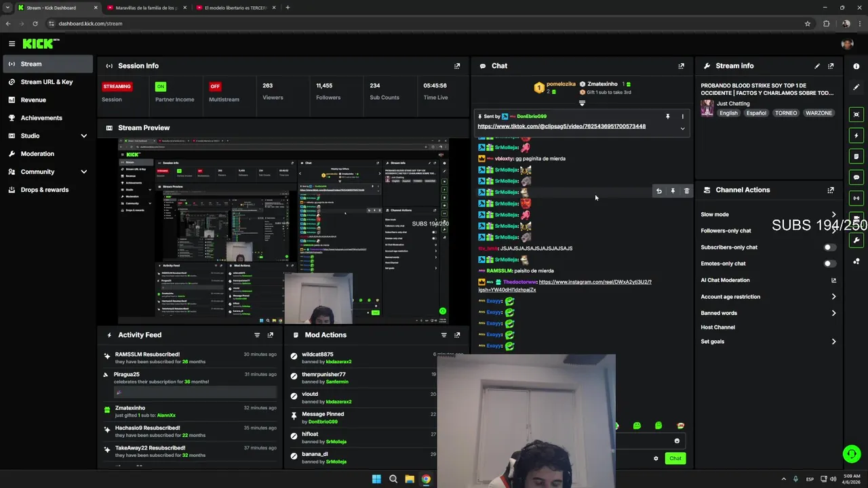
Task: Pop out the Chat panel
Action: coord(682,66)
